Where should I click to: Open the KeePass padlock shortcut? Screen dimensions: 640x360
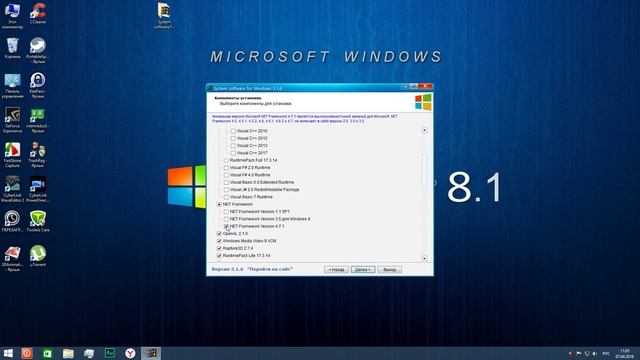[38, 86]
